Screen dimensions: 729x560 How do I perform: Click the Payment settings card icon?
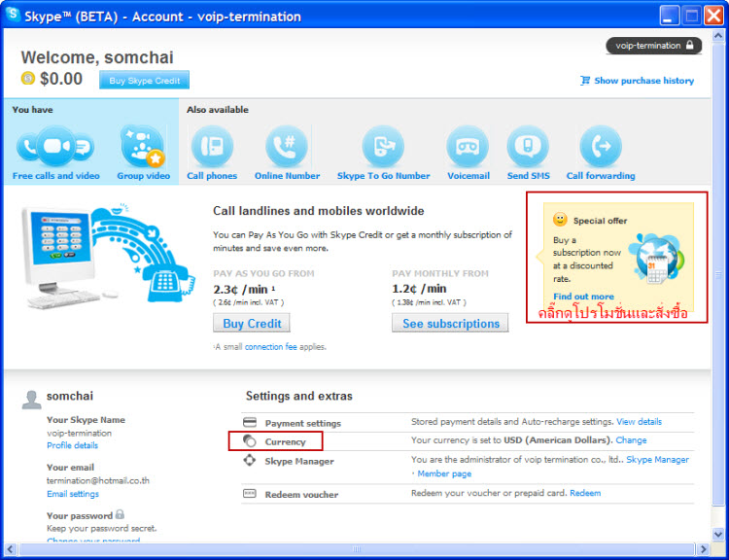tap(250, 422)
